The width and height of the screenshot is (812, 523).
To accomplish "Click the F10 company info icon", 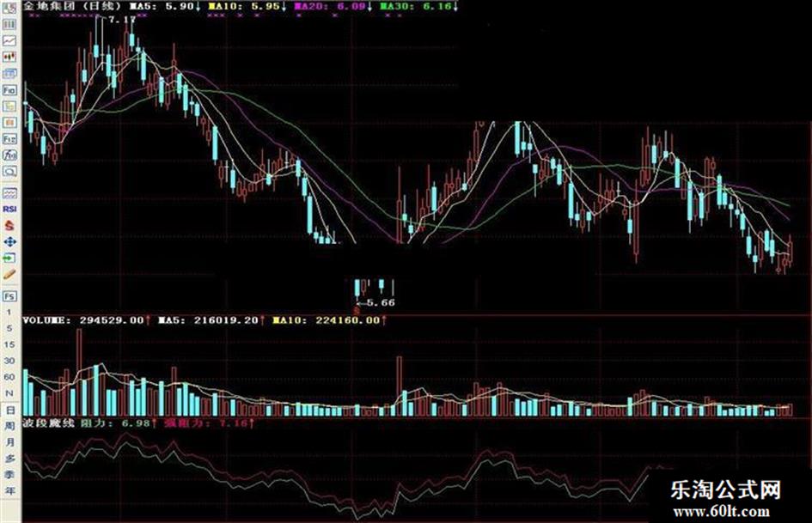I will [x=9, y=89].
